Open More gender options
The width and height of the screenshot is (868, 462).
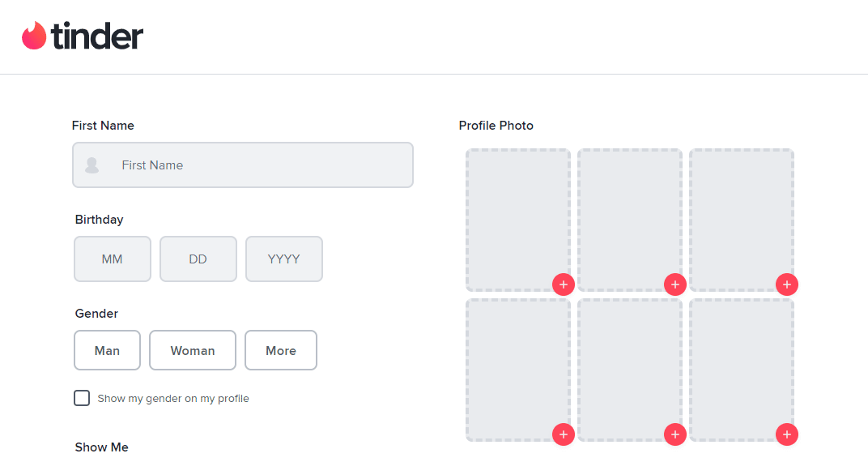pyautogui.click(x=281, y=350)
